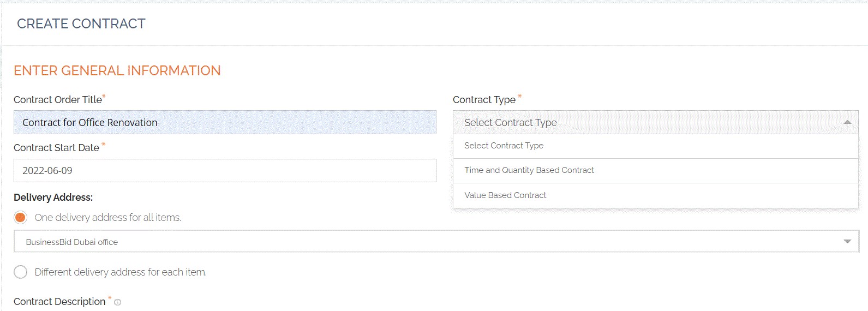Click the Contract Start Date label

(x=56, y=147)
